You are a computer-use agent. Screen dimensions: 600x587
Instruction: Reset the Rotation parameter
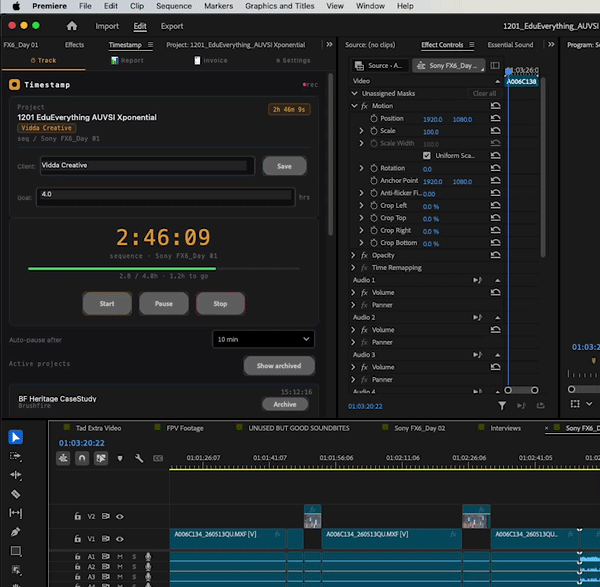pyautogui.click(x=496, y=168)
